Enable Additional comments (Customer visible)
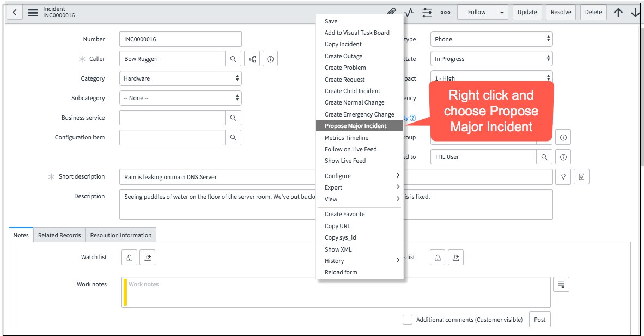 coord(408,320)
